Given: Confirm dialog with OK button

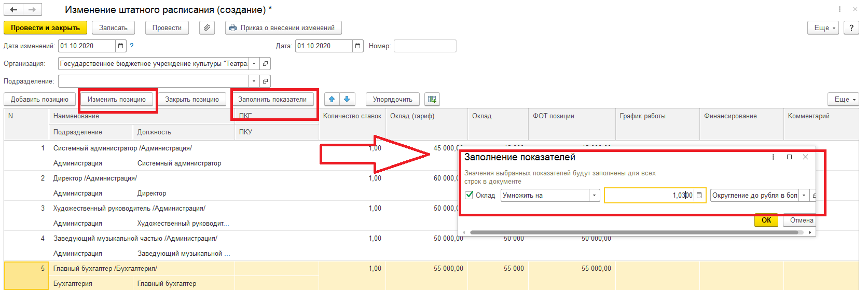Looking at the screenshot, I should 766,220.
